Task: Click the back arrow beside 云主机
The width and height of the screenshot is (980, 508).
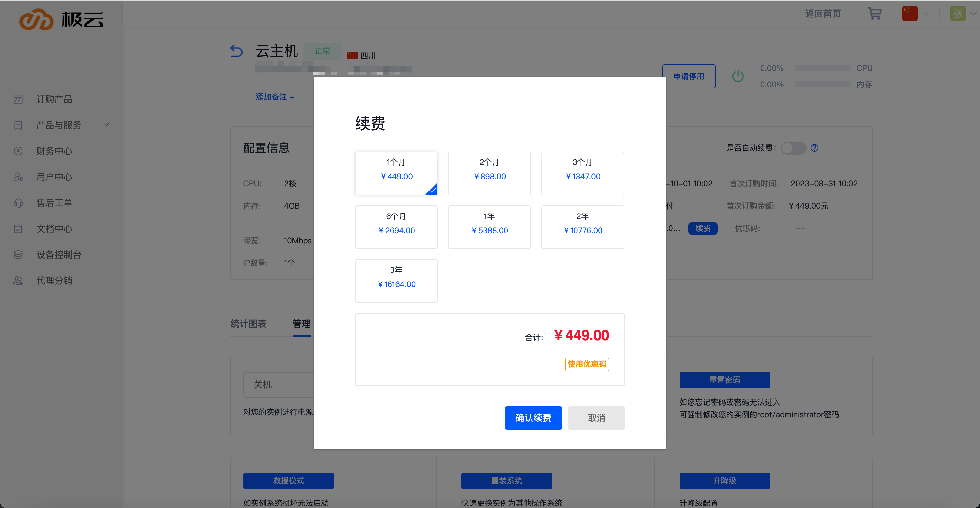Action: 237,51
